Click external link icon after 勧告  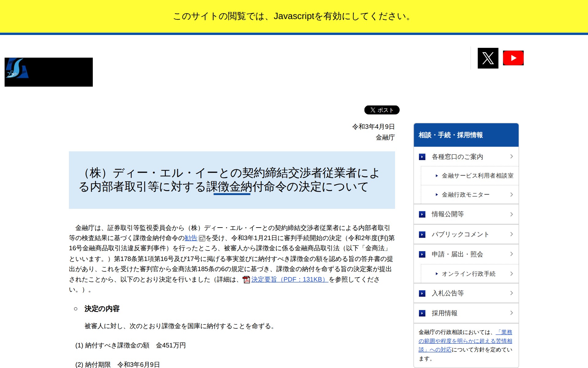click(x=202, y=238)
